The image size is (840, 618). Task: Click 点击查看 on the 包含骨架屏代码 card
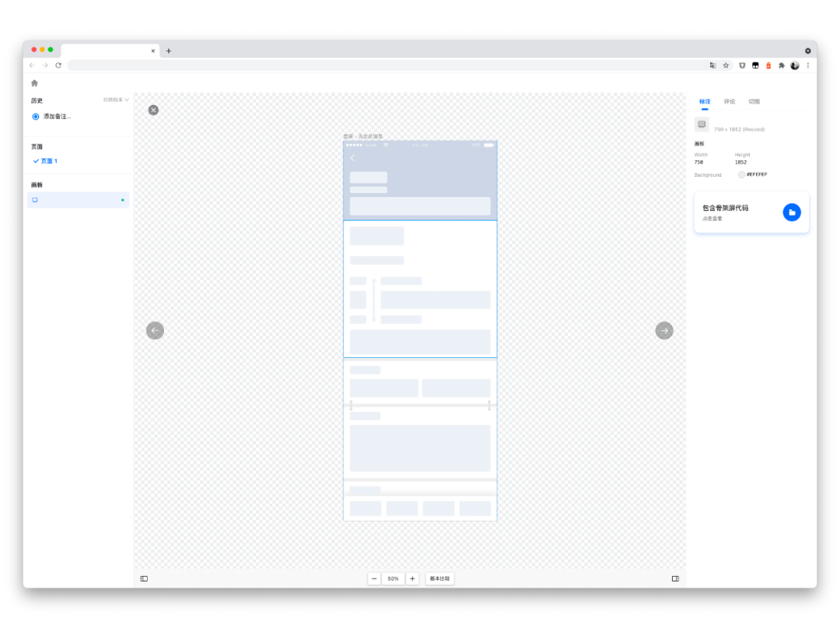712,219
